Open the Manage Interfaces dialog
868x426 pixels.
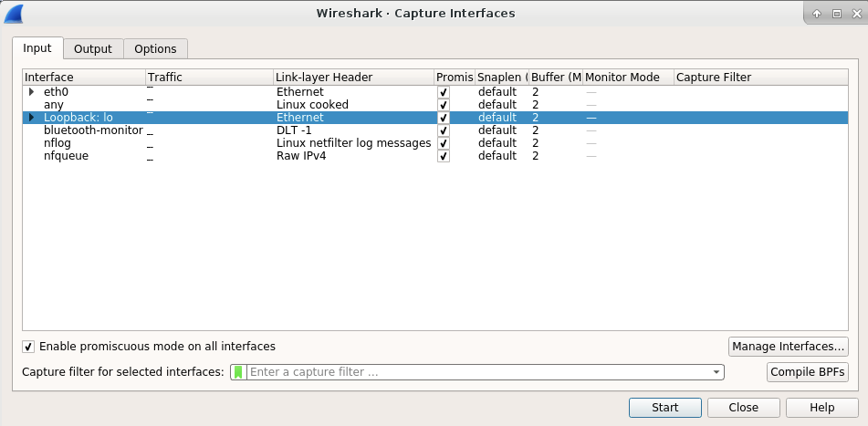(x=789, y=347)
